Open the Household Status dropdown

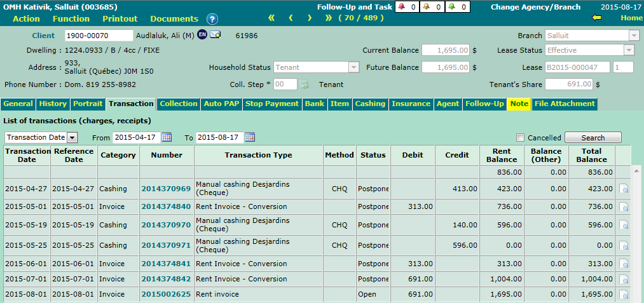click(x=353, y=67)
